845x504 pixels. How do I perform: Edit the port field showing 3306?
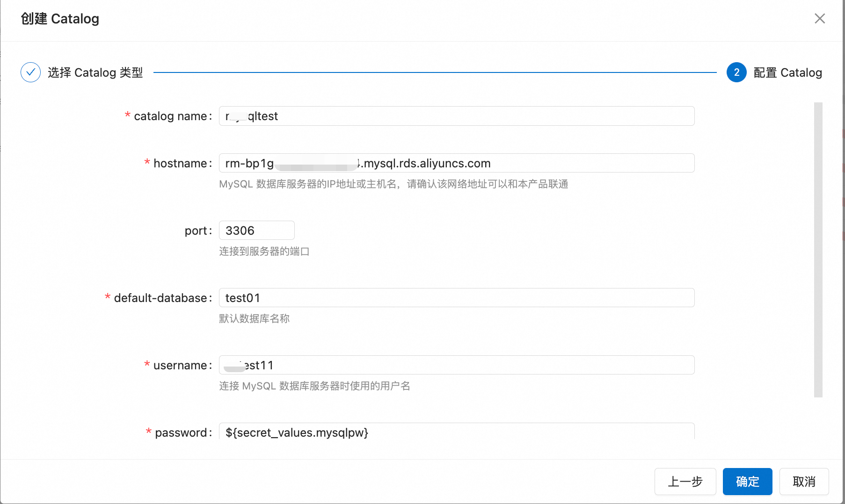point(257,230)
